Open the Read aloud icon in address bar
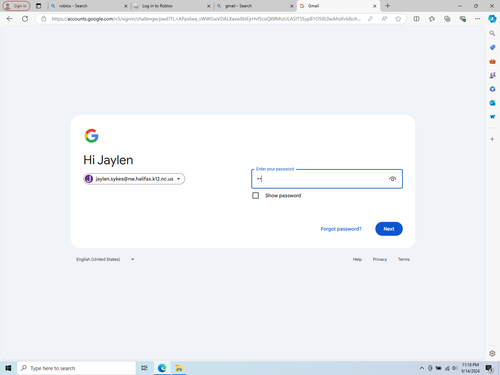 click(384, 19)
